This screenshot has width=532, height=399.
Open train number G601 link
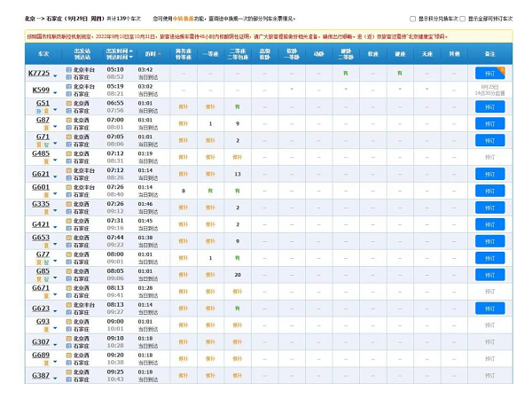41,187
